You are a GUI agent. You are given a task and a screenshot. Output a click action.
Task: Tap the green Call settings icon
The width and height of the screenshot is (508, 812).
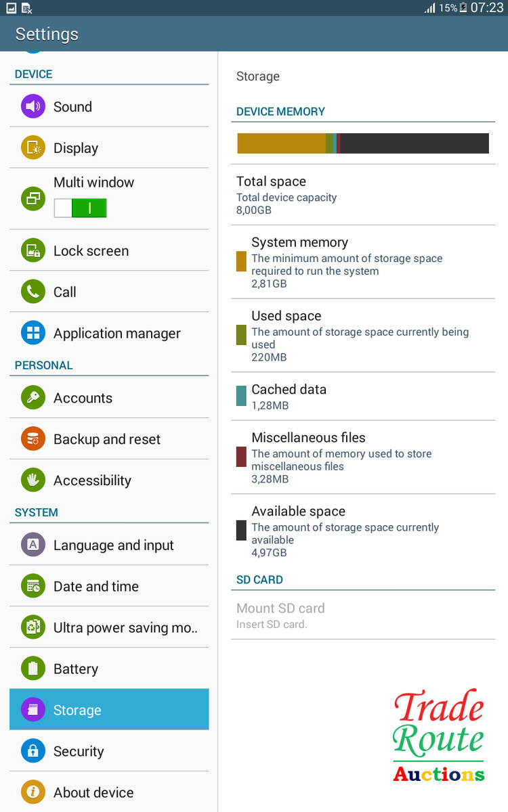[x=33, y=292]
